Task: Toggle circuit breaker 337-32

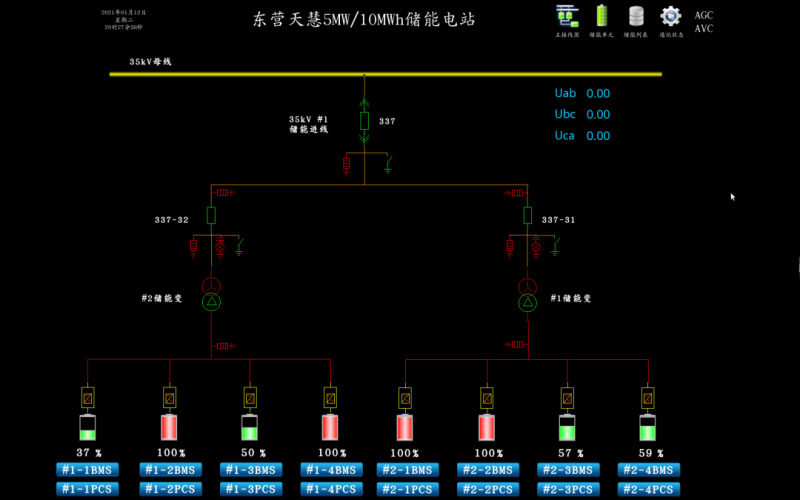Action: pyautogui.click(x=211, y=215)
